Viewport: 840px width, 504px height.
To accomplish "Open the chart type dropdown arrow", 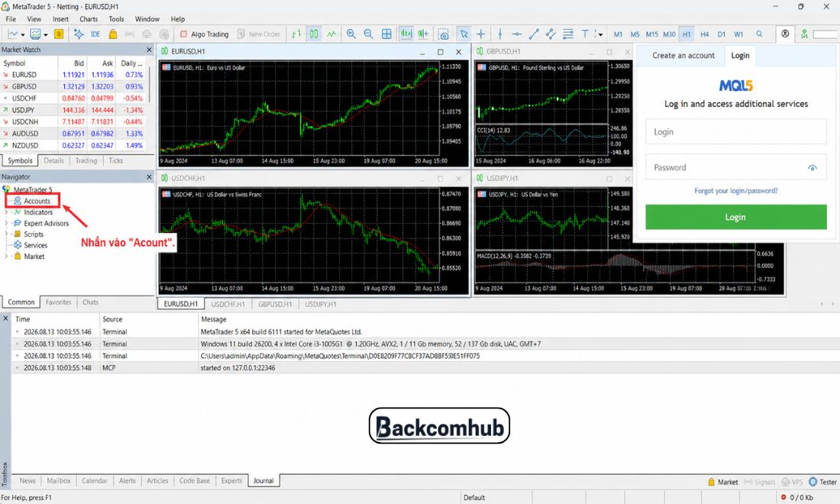I will point(22,35).
